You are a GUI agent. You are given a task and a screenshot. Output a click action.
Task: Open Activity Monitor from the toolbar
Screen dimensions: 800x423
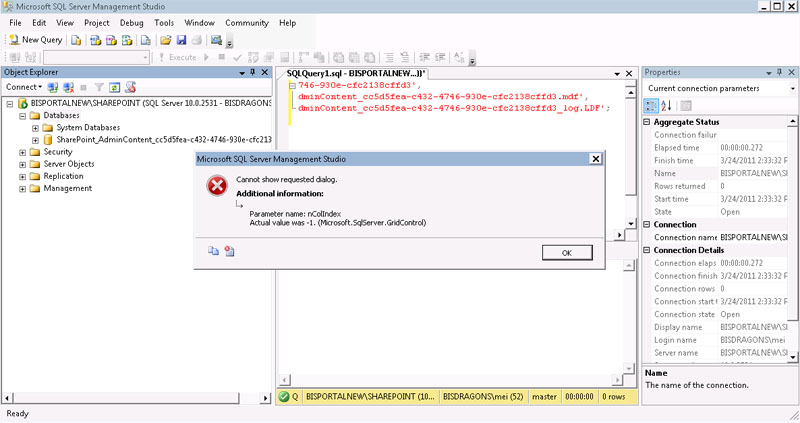(216, 40)
